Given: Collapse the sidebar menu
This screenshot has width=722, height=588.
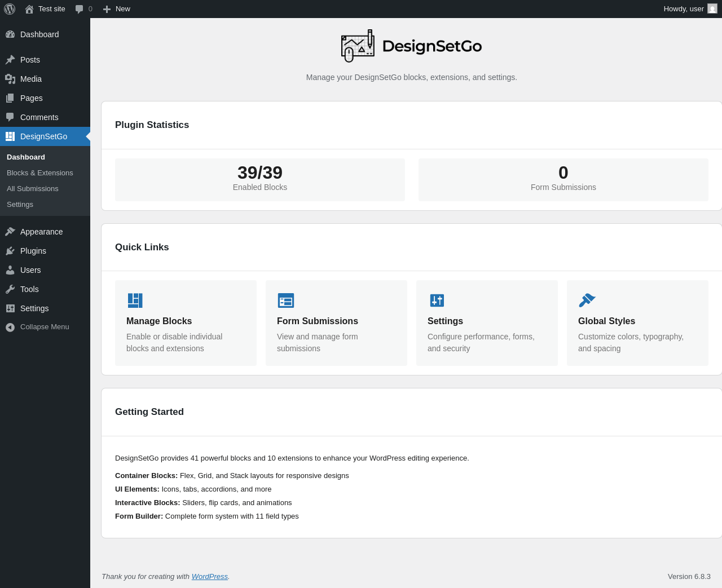Looking at the screenshot, I should [45, 327].
